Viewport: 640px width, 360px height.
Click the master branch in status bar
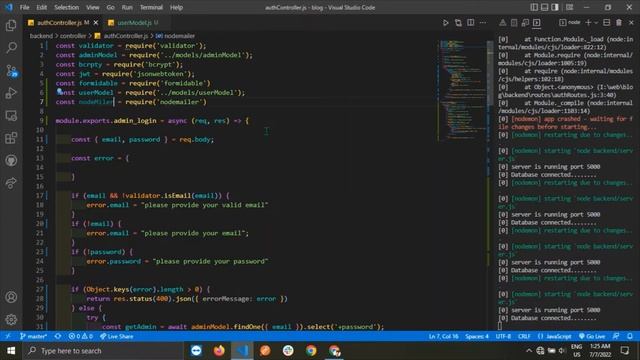click(x=33, y=336)
